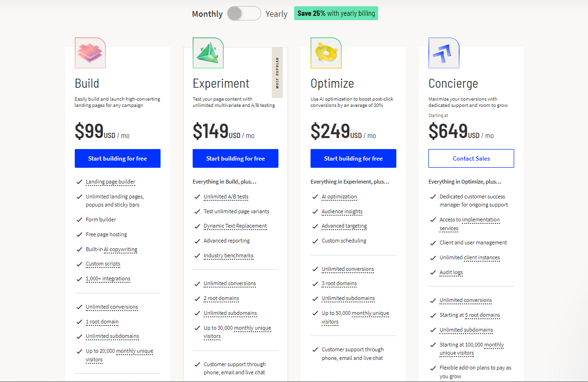
Task: Click the Industry benchmarks feature link
Action: click(x=228, y=256)
